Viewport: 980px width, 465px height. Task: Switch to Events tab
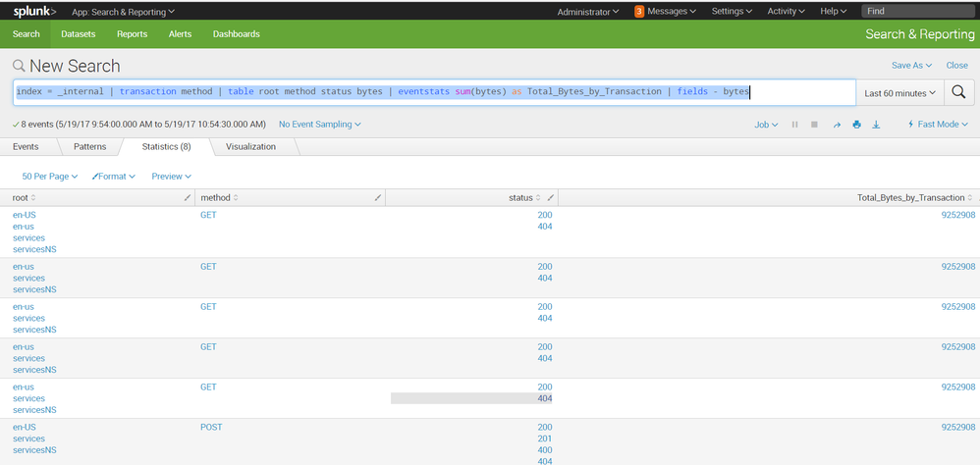pos(26,147)
